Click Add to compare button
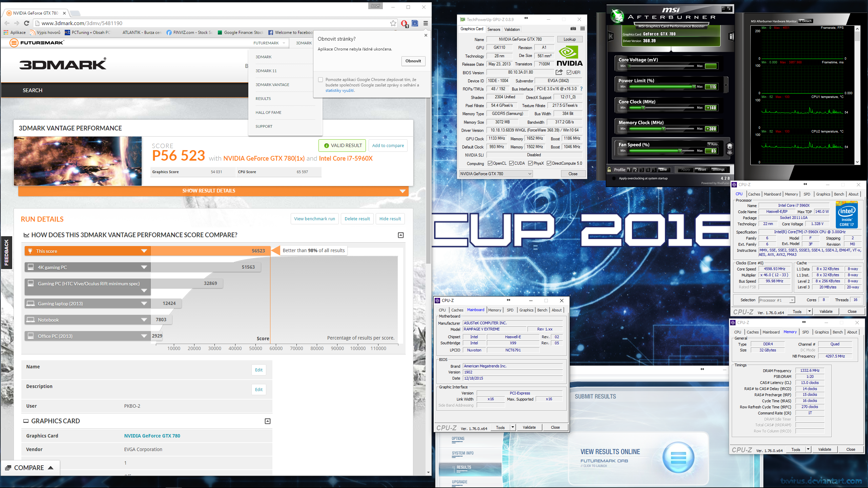The image size is (868, 488). click(388, 146)
